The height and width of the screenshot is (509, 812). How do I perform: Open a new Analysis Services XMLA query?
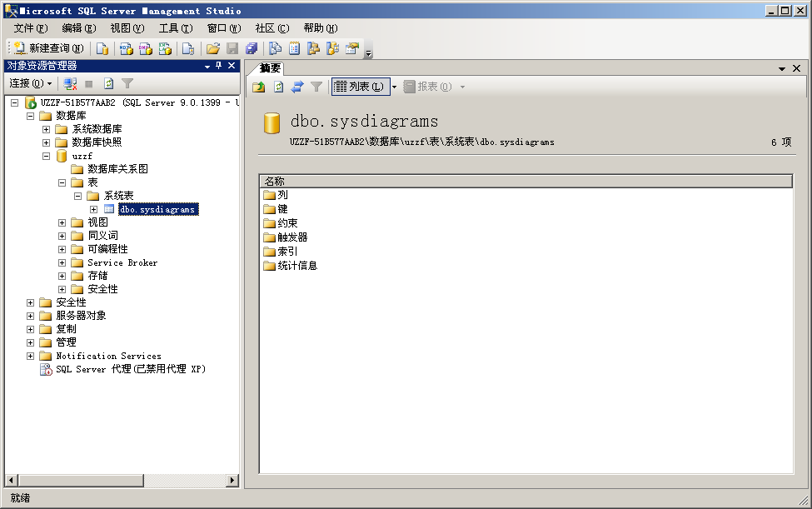pos(165,48)
